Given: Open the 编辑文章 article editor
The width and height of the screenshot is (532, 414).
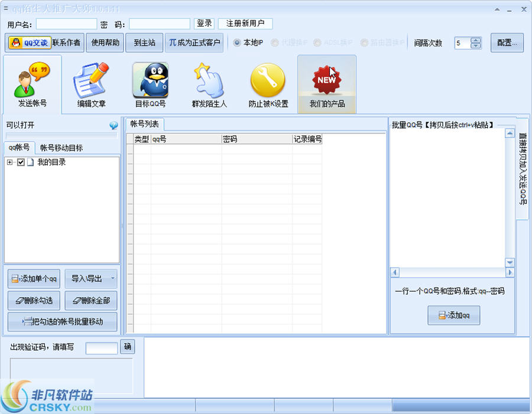Looking at the screenshot, I should coord(91,84).
